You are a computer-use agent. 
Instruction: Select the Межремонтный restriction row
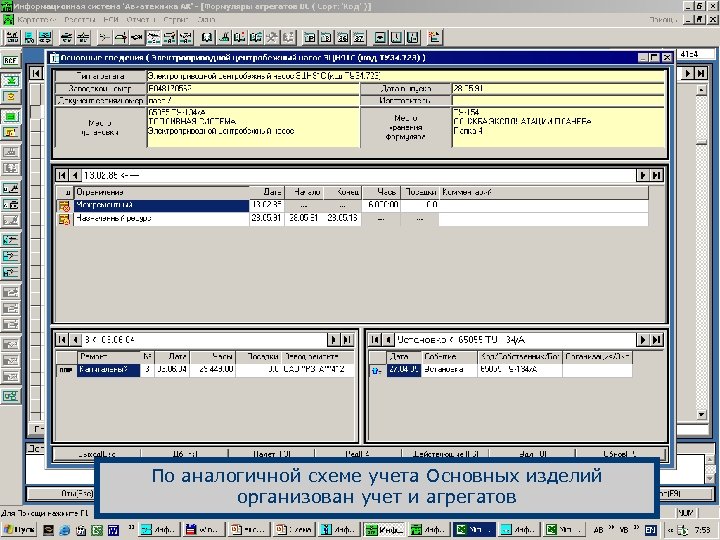352,205
